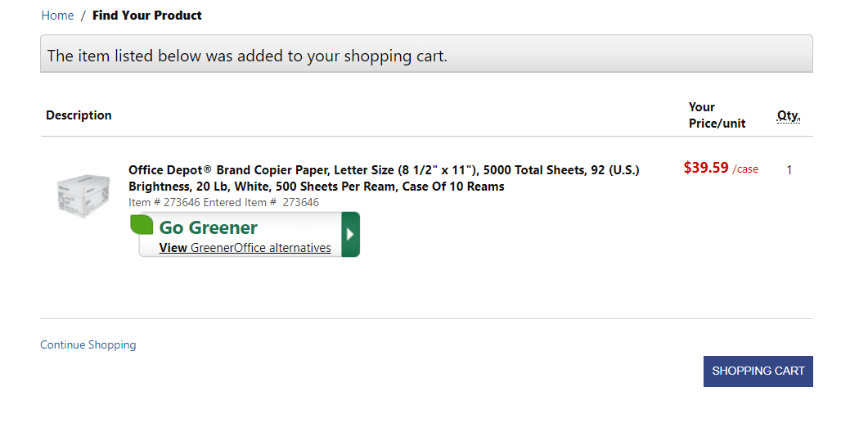Viewport: 868px width, 423px height.
Task: Click the Entered Item # number
Action: 300,202
